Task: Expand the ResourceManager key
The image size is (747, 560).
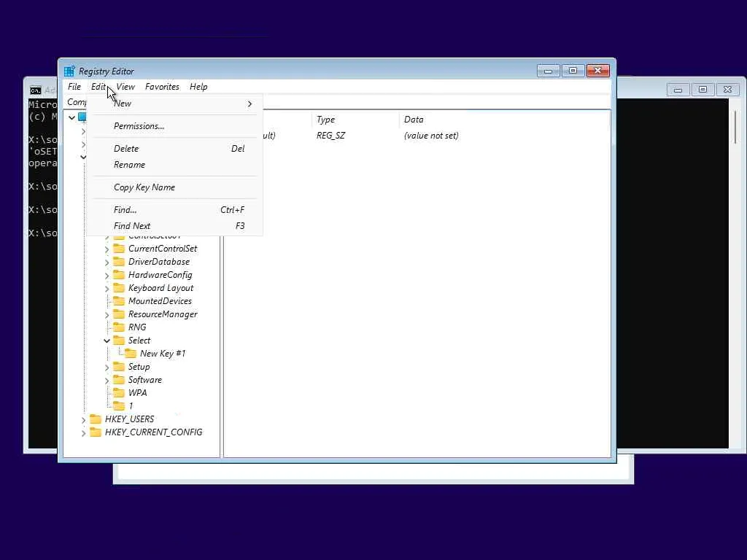Action: click(x=107, y=315)
